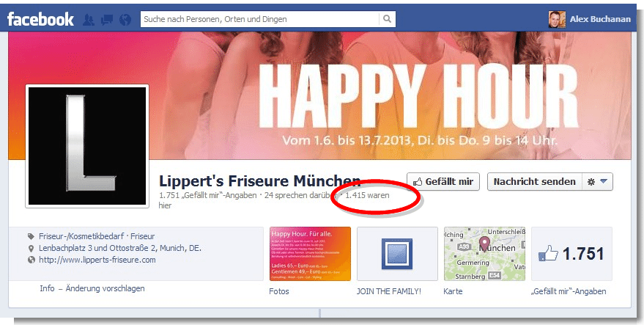
Task: Focus the search field for Personen, Orten und Dingen
Action: 259,19
